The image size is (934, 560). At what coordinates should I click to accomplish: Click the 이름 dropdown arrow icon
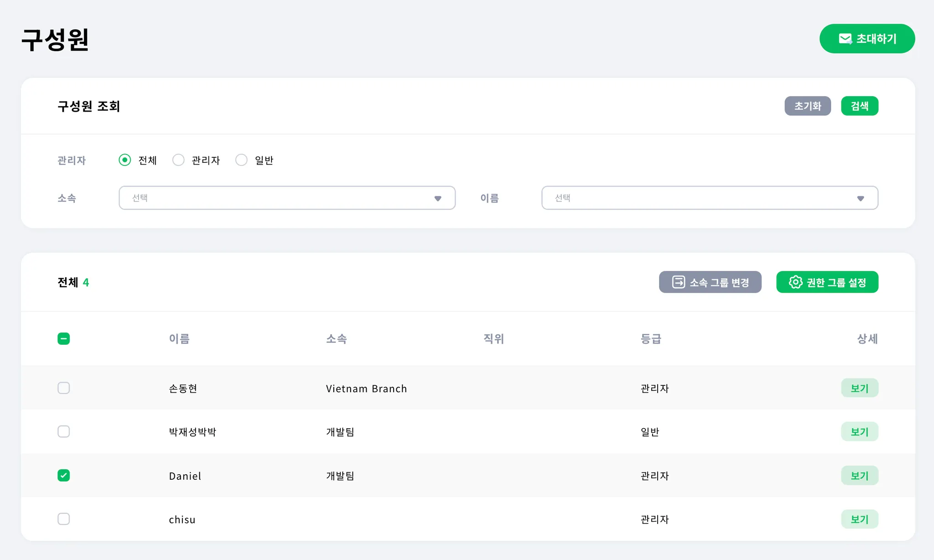pos(861,198)
